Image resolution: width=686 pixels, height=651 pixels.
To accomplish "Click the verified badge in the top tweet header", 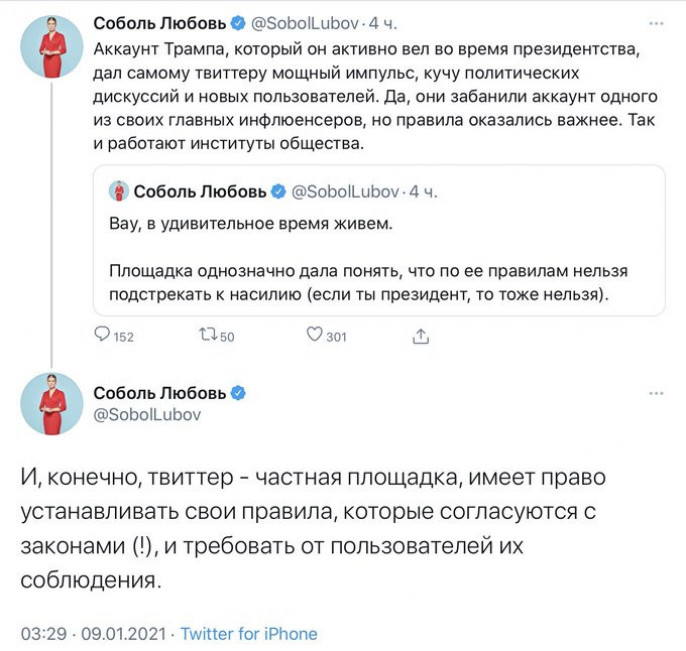I will (238, 22).
